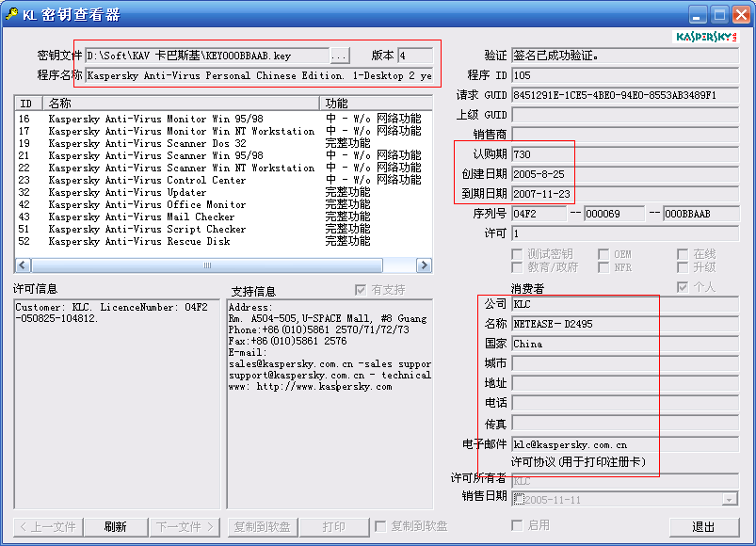Click the key icon in the title bar
756x546 pixels.
(12, 14)
